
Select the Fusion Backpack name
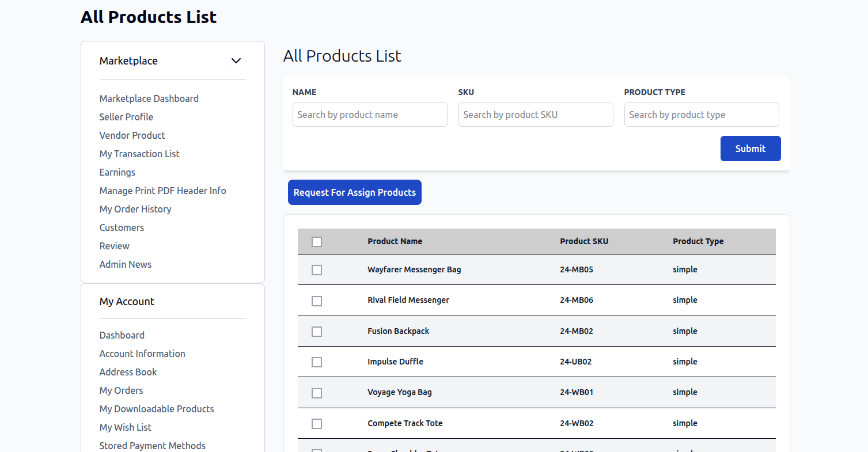pyautogui.click(x=399, y=331)
